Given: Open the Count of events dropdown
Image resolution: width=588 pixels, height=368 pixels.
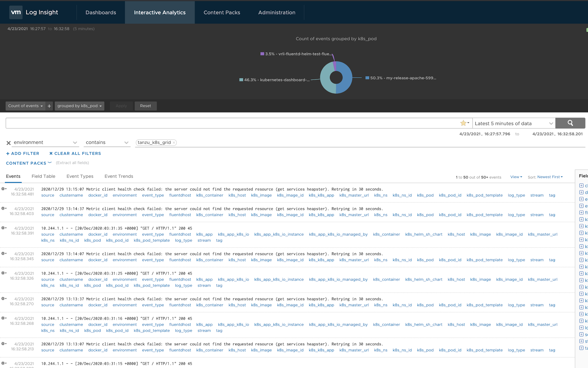Looking at the screenshot, I should click(x=26, y=106).
